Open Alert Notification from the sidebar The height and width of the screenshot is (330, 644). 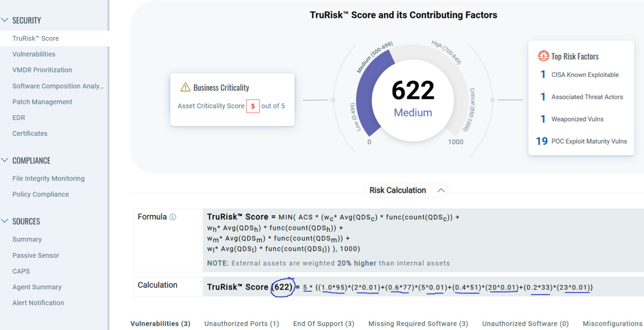[38, 302]
